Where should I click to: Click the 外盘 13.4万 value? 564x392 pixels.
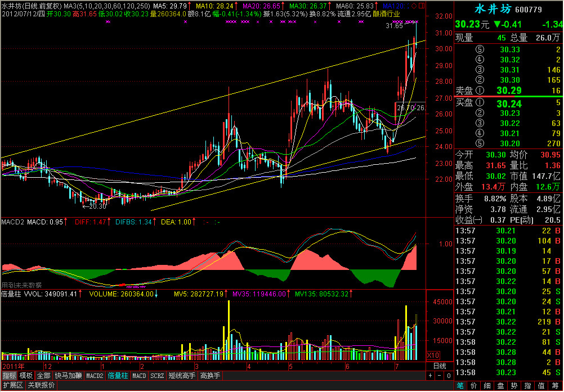[x=493, y=187]
